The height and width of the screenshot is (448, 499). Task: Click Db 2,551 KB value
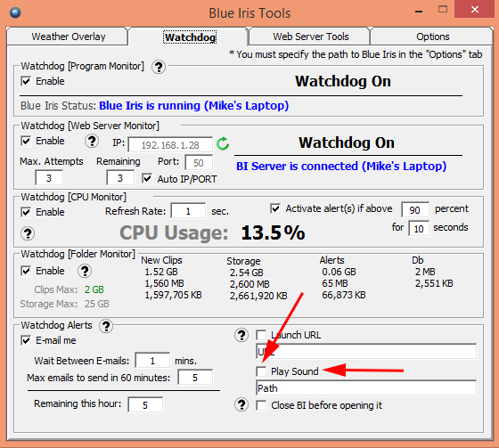[434, 283]
